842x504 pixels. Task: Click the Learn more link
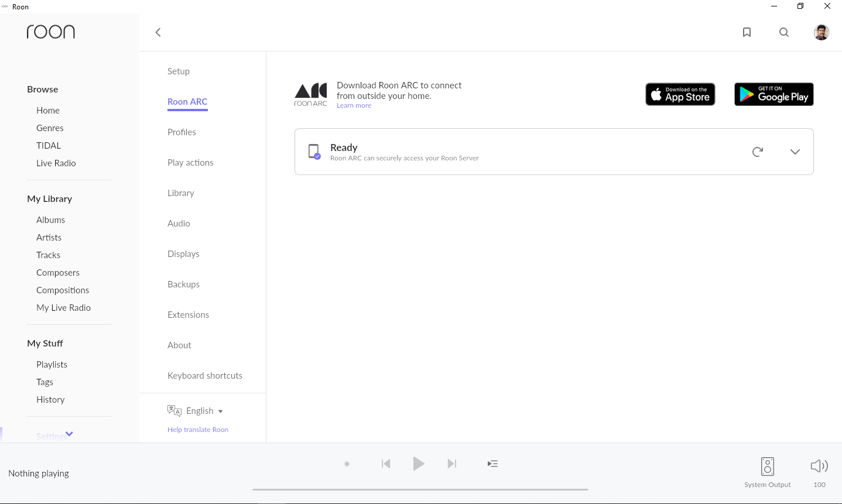(354, 105)
